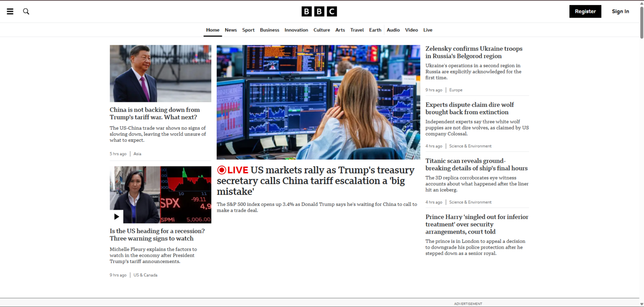Play the recession warning signs video
The image size is (644, 307).
[x=117, y=216]
